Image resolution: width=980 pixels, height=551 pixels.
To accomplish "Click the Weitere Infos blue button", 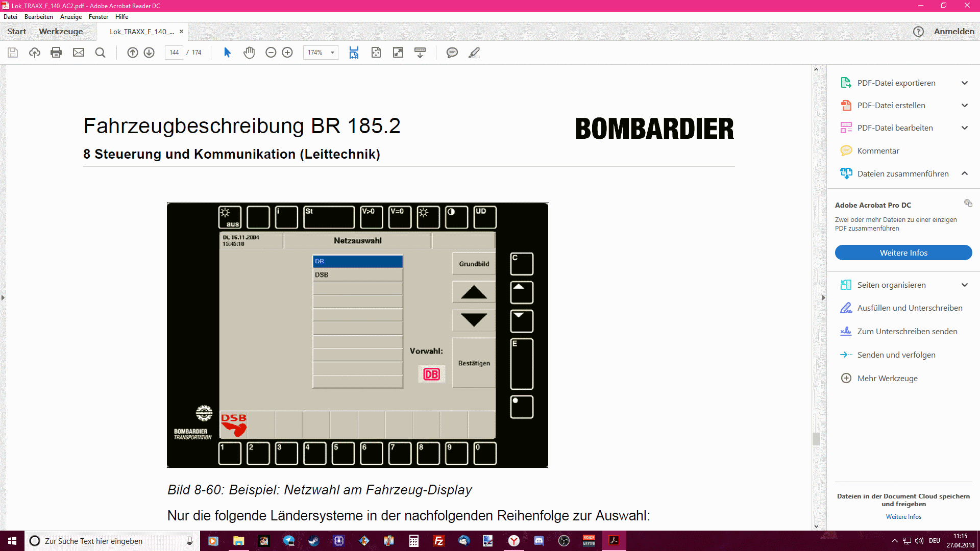I will tap(903, 253).
